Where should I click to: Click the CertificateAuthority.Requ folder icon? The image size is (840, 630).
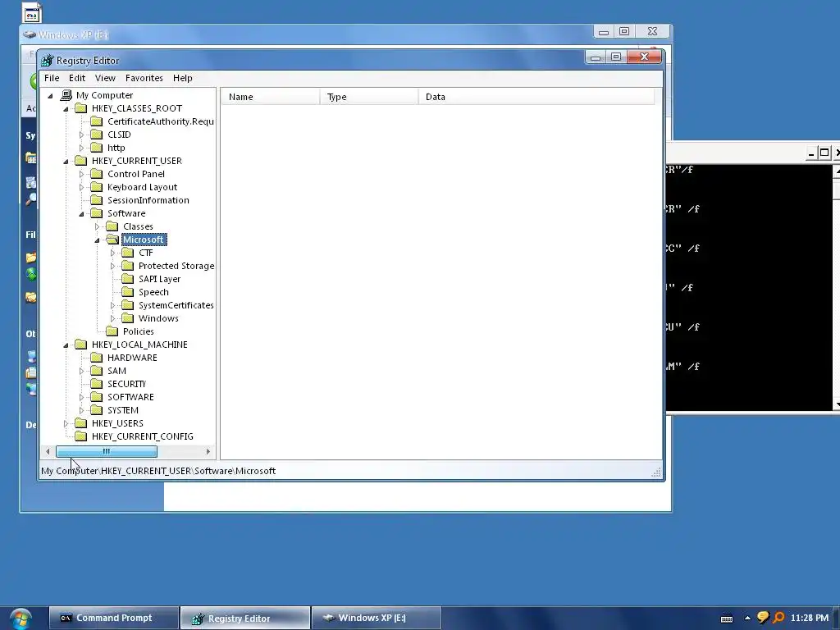(97, 121)
